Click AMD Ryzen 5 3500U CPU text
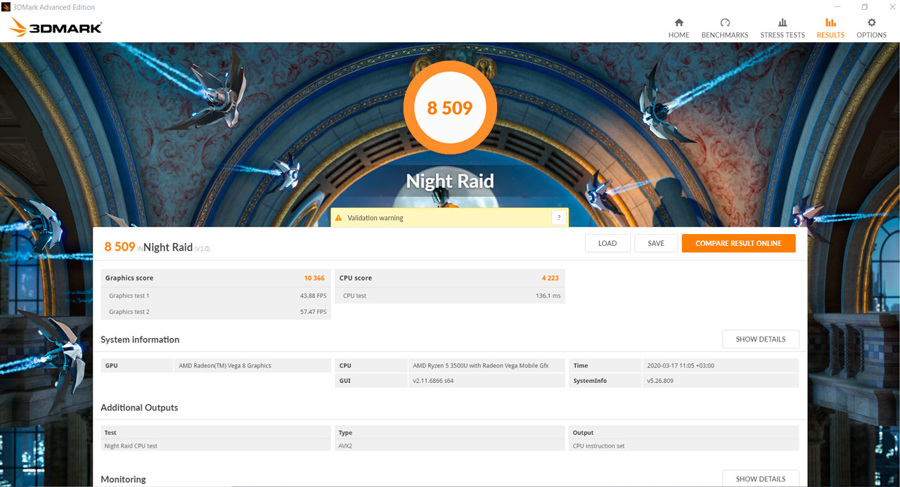Viewport: 900px width, 487px height. pos(480,366)
